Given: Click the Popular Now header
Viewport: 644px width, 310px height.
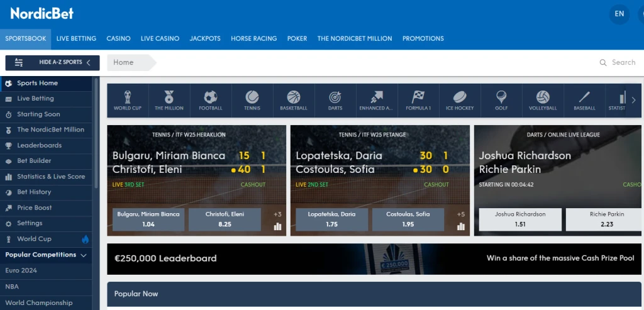Looking at the screenshot, I should point(374,294).
